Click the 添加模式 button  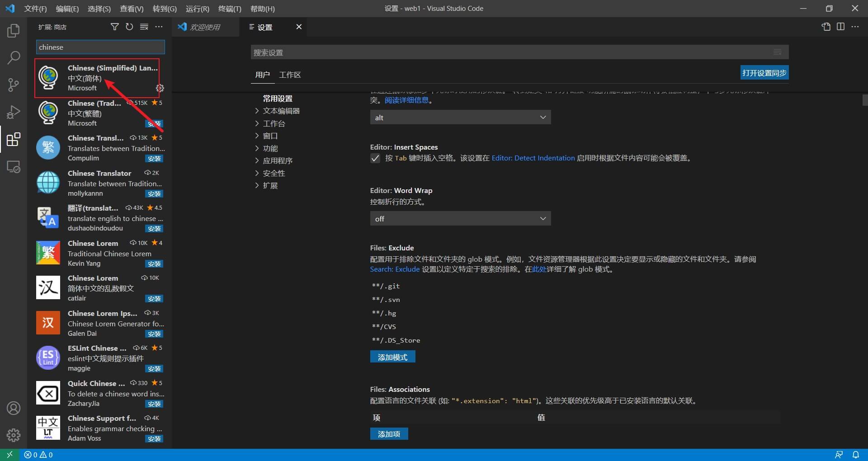coord(392,357)
